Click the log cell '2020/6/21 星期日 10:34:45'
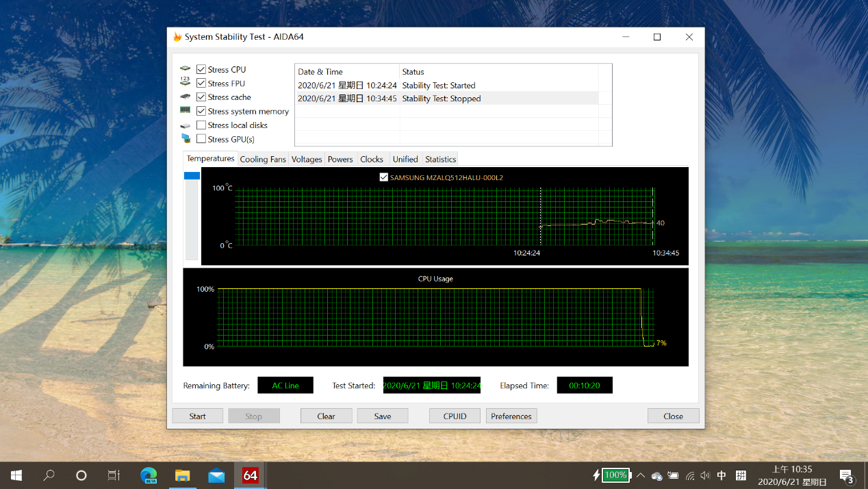 tap(348, 98)
